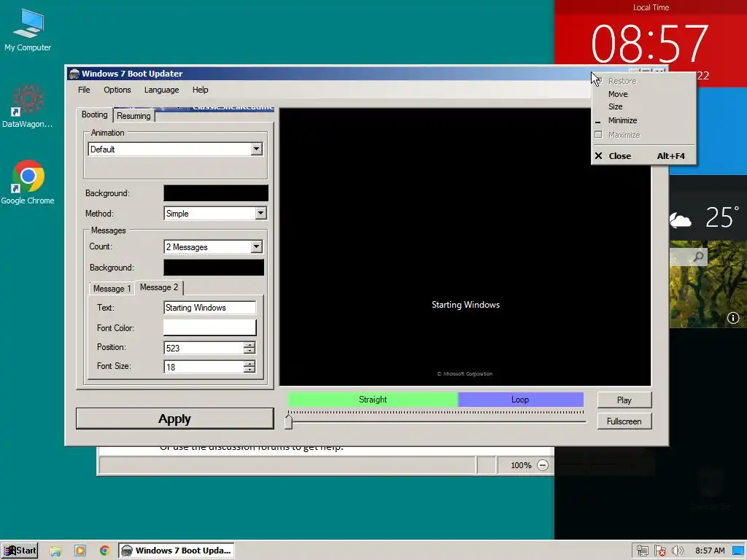Click the Text field with Starting Windows
Image resolution: width=747 pixels, height=560 pixels.
(209, 308)
